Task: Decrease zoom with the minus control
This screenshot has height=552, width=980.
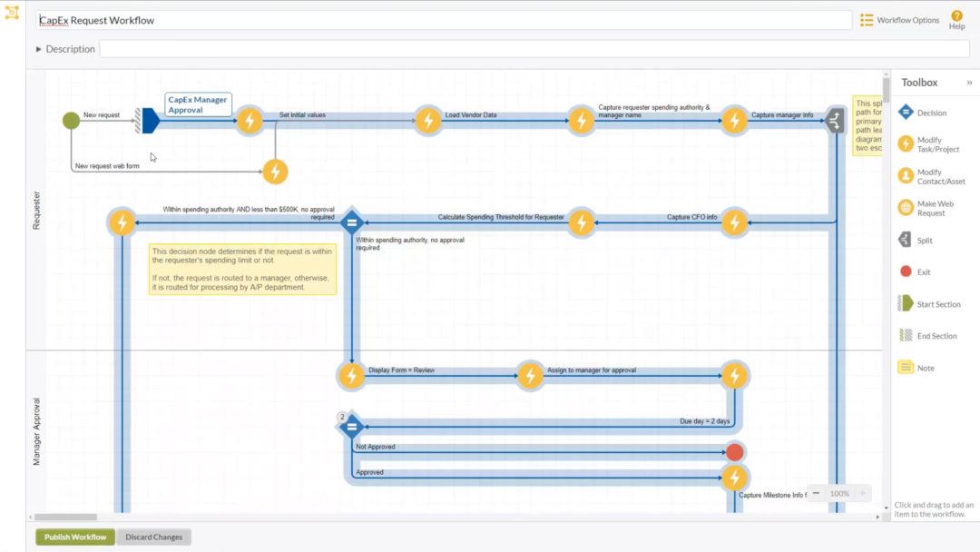Action: [x=816, y=492]
